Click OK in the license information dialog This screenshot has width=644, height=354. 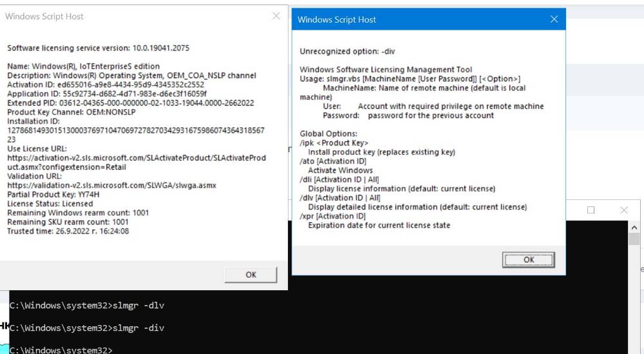click(x=251, y=275)
